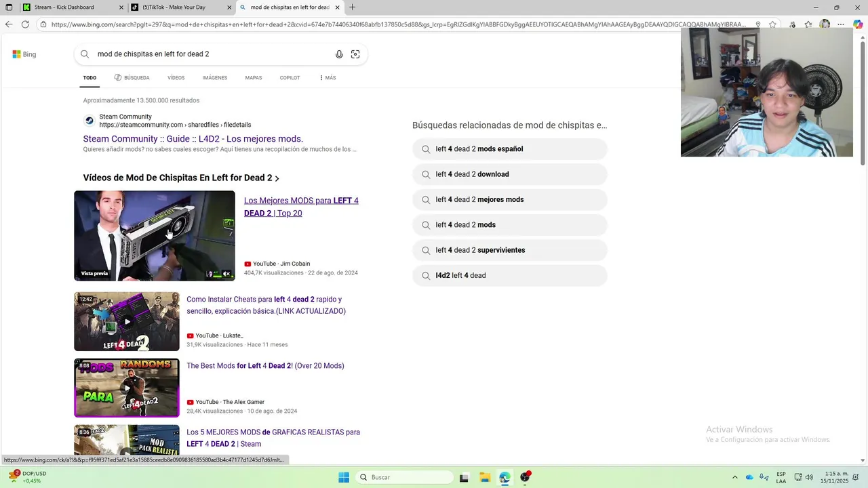Click the magnifier icon in the Bing search box
Screen dimensions: 868x488
[x=85, y=54]
